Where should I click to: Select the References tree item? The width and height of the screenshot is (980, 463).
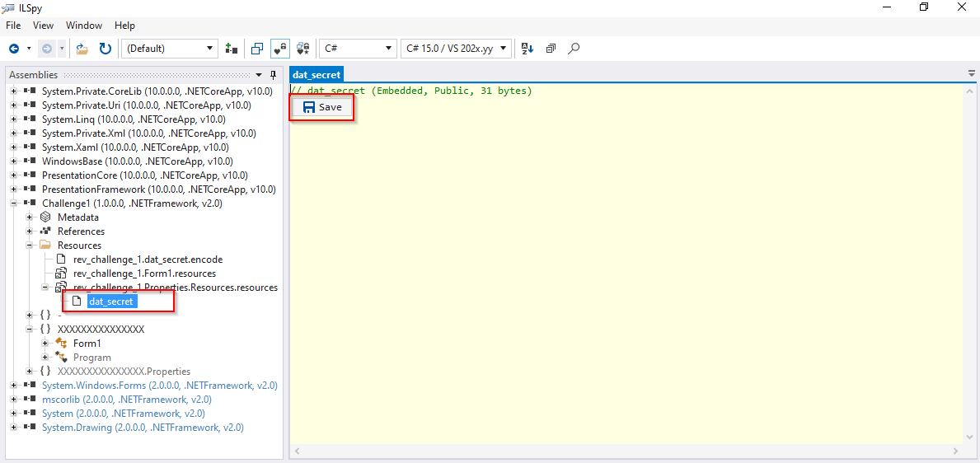[x=82, y=231]
